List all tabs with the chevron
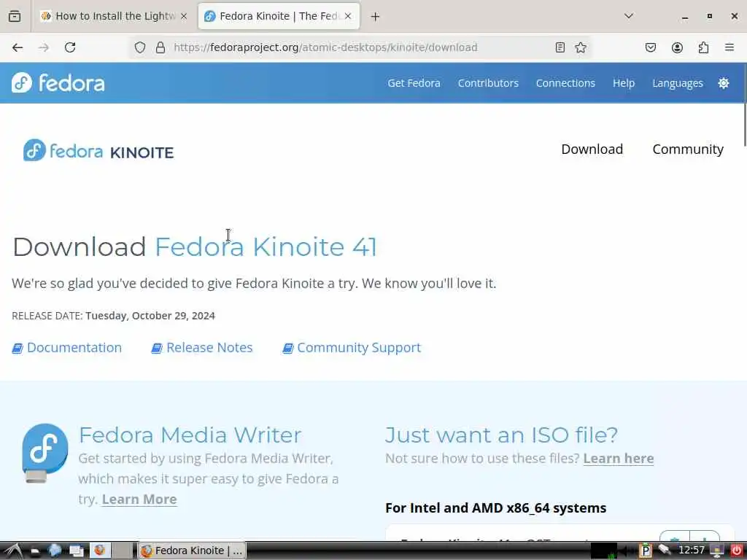 click(629, 16)
